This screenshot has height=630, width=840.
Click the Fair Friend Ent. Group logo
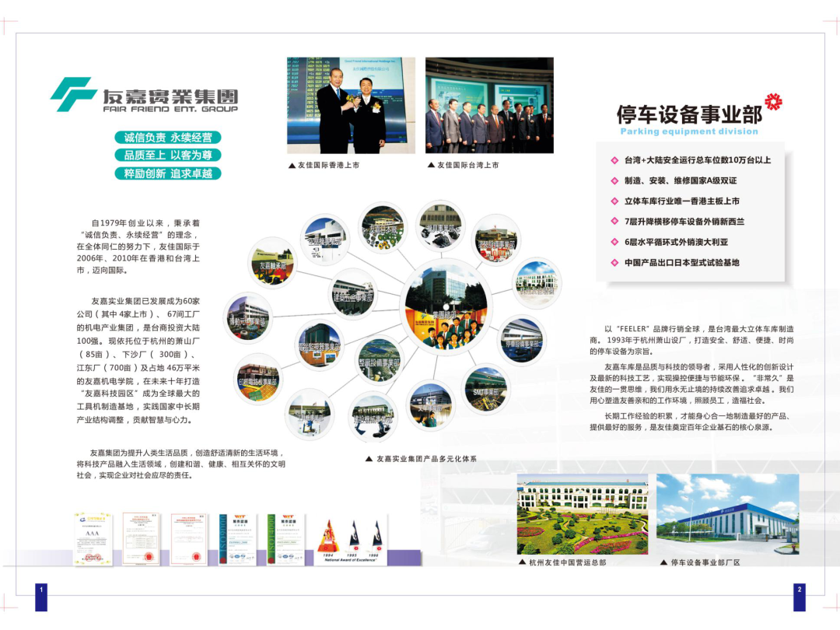(144, 95)
